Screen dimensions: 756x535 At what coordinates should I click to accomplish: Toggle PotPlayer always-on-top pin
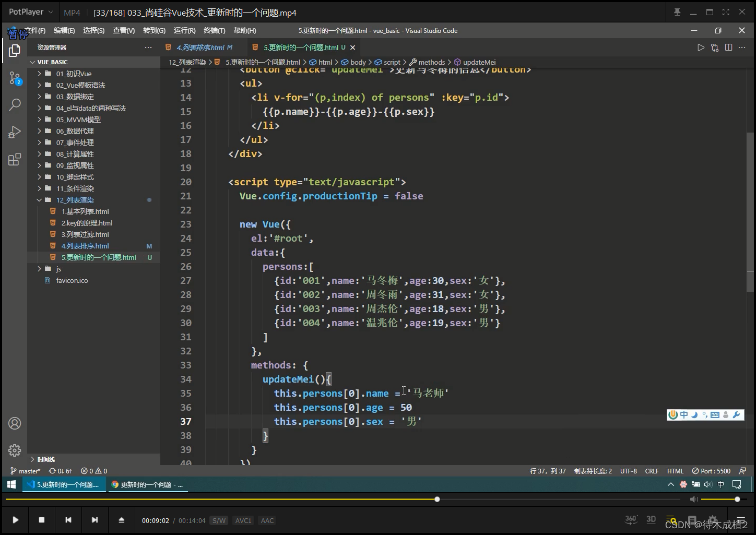(677, 12)
